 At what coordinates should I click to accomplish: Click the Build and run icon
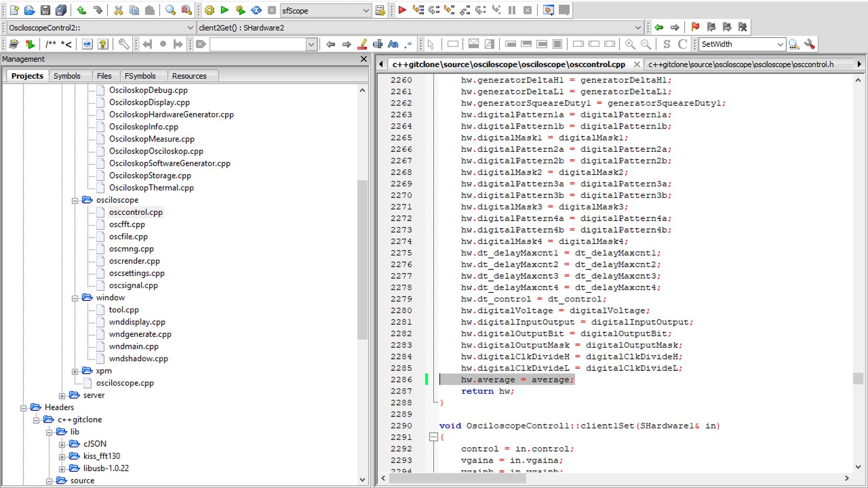click(240, 10)
